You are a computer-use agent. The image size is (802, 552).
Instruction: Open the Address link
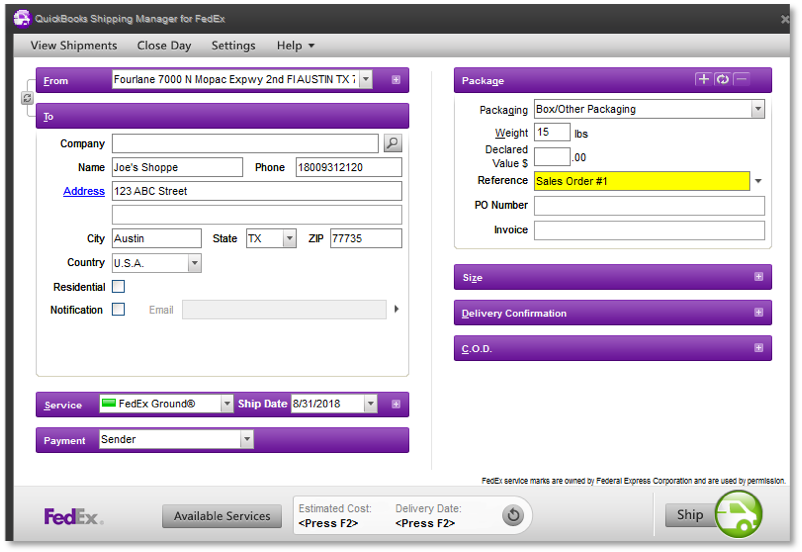[84, 191]
